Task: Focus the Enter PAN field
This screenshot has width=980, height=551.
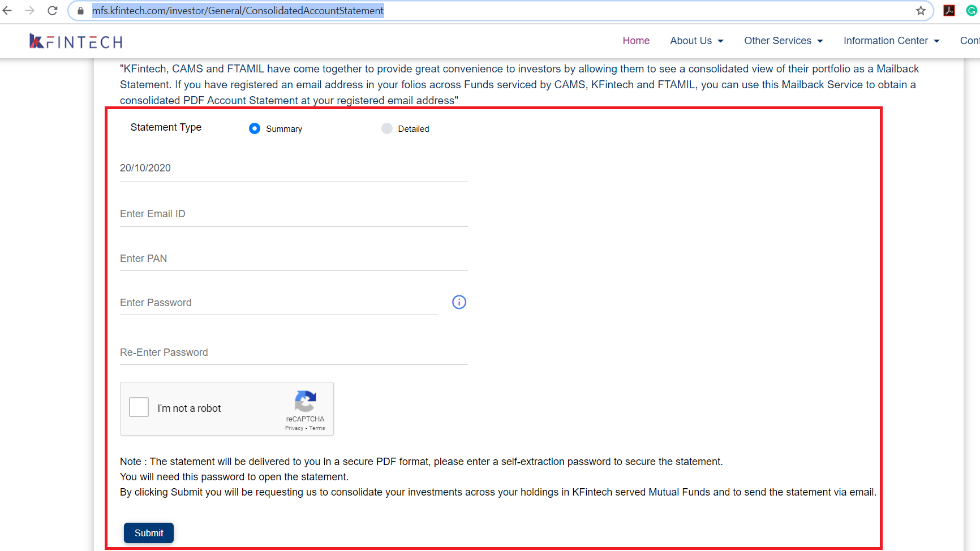Action: [293, 259]
